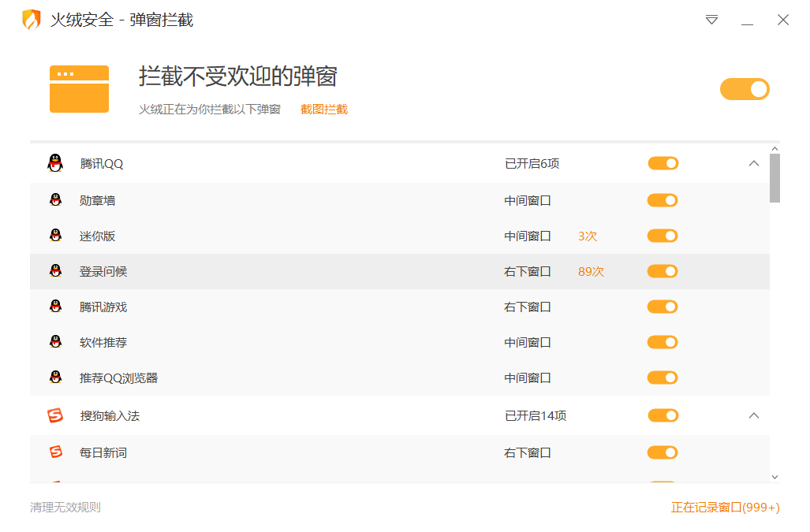Viewport: 810px width, 532px height.
Task: Click the Sogou icon beside 每日新词
Action: (x=56, y=452)
